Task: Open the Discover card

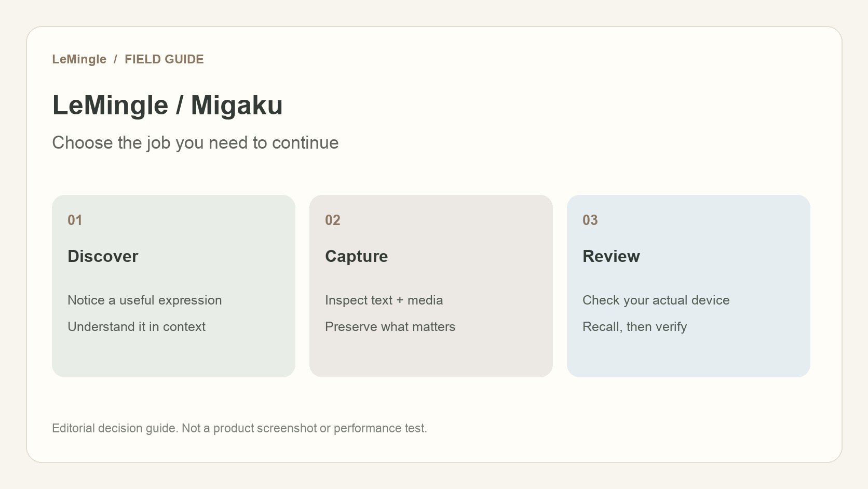Action: coord(173,286)
